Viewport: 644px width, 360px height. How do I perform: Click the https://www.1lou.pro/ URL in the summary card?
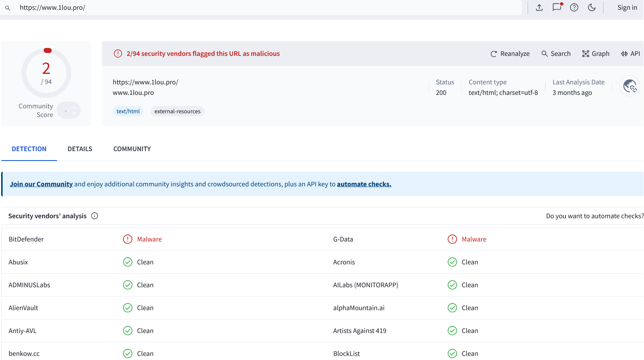[145, 82]
